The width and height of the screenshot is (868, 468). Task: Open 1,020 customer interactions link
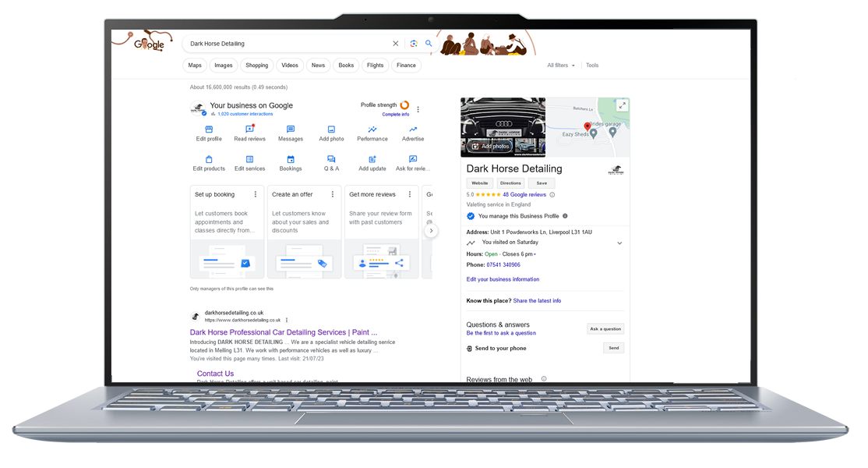point(245,114)
